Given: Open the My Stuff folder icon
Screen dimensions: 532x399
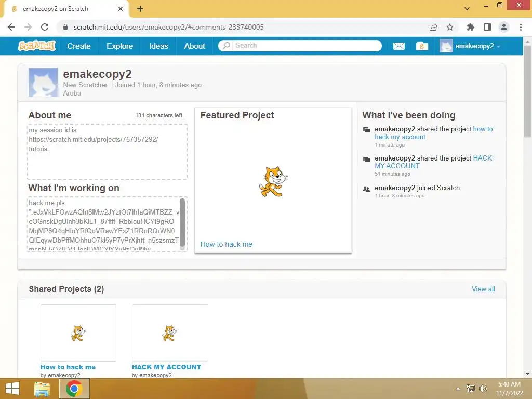Looking at the screenshot, I should tap(422, 46).
